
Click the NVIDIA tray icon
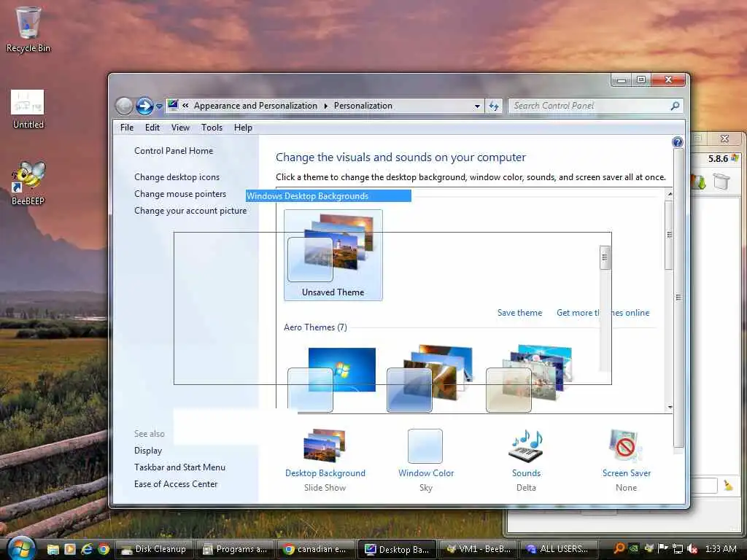pyautogui.click(x=634, y=548)
